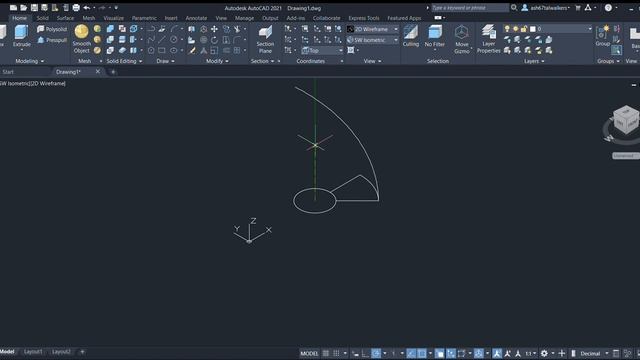Click the lock icon for layer 0
Viewport: 640px width, 360px height.
(524, 29)
